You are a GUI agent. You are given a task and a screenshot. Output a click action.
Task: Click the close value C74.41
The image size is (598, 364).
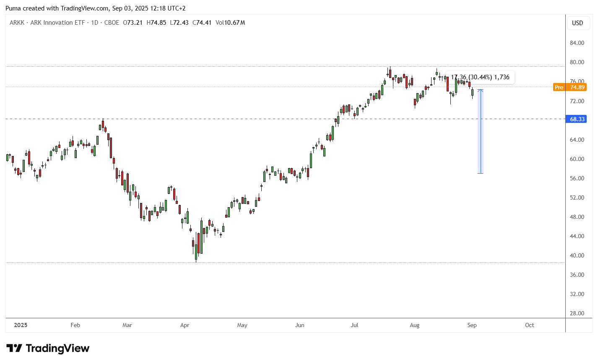(202, 23)
